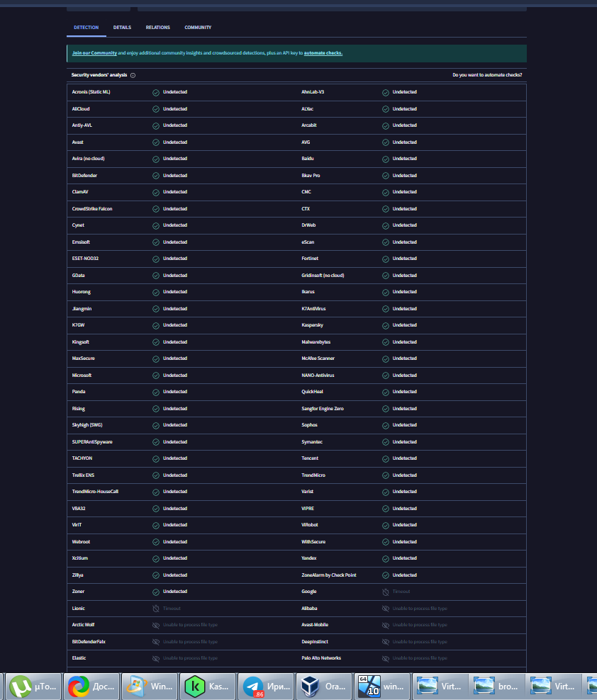
Task: Click the 'Security vendors' analysis' heading
Action: (99, 75)
